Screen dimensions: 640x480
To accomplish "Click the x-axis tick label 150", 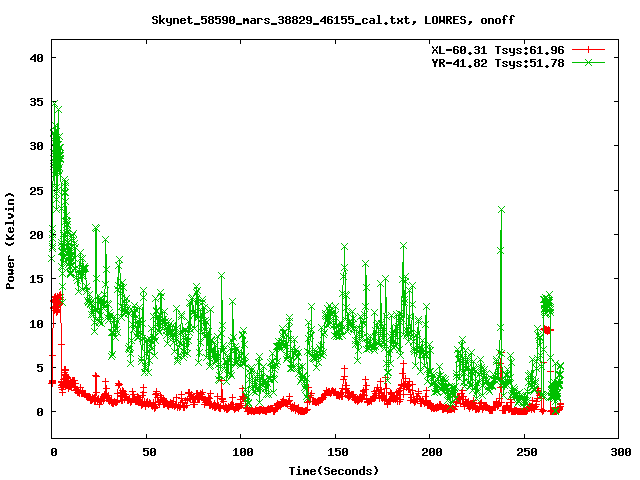I will click(338, 452).
